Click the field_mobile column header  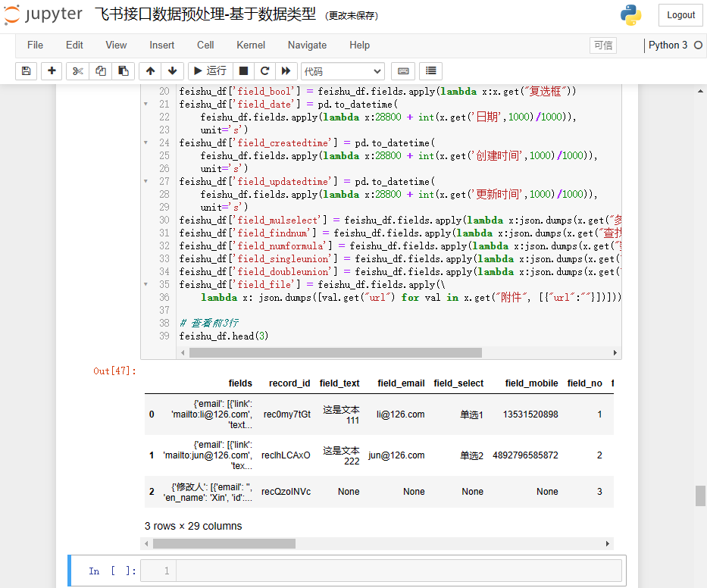532,383
